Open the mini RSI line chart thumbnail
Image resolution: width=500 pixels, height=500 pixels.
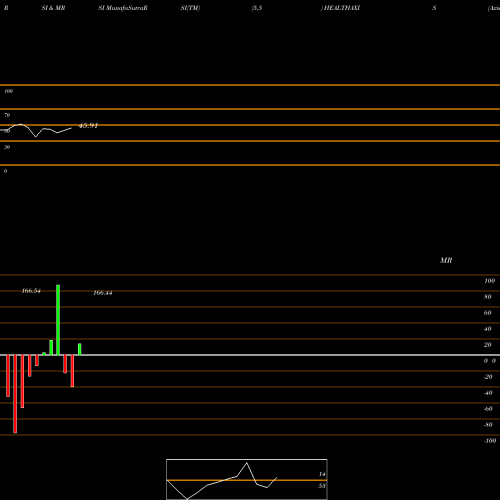click(x=247, y=479)
